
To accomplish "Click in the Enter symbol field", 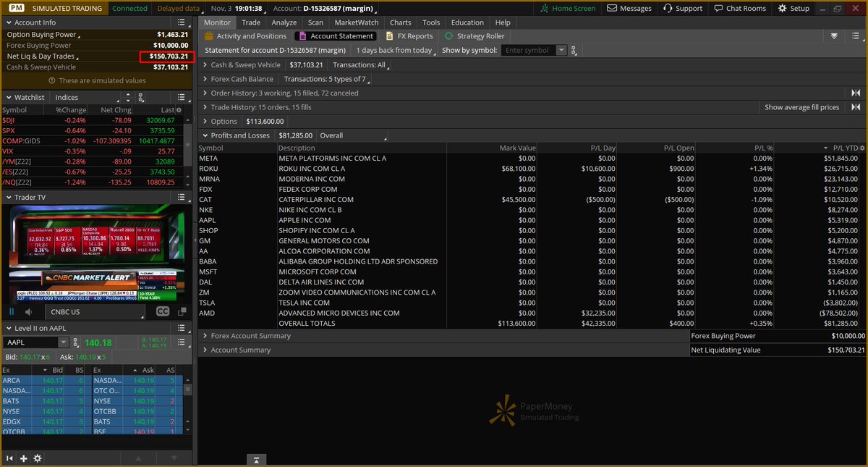I will pos(529,50).
